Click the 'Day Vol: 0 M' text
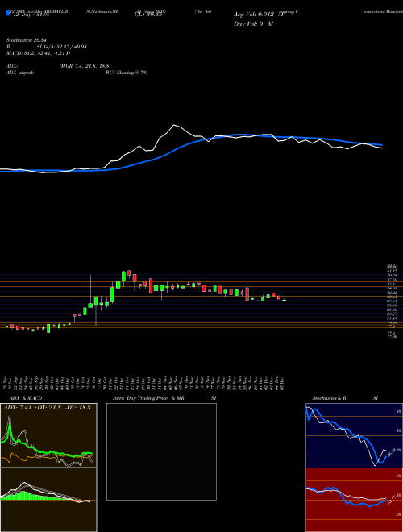 pos(253,24)
